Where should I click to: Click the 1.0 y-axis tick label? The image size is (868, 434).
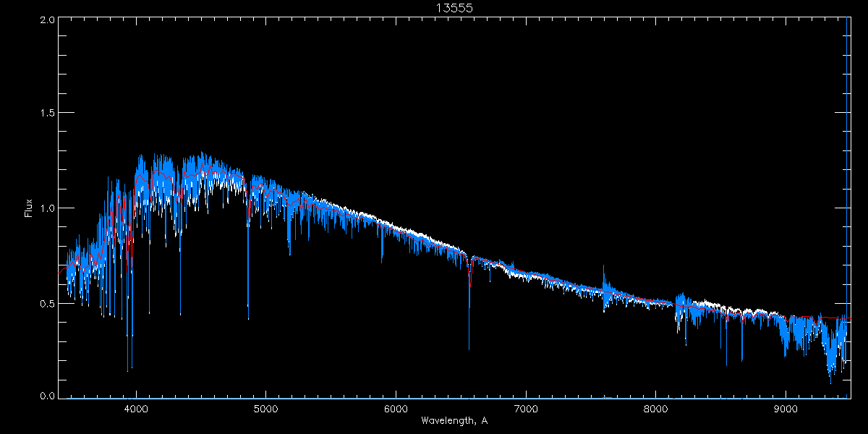click(48, 208)
